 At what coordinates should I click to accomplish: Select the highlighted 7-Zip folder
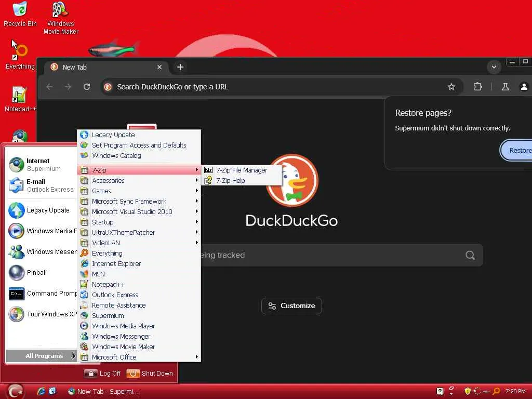coord(139,170)
